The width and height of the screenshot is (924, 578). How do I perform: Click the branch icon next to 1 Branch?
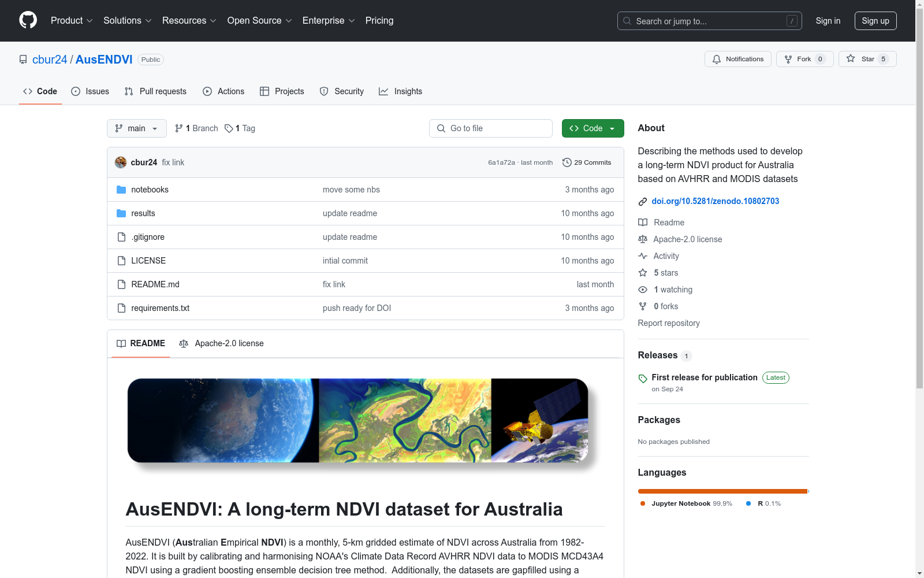(x=179, y=128)
